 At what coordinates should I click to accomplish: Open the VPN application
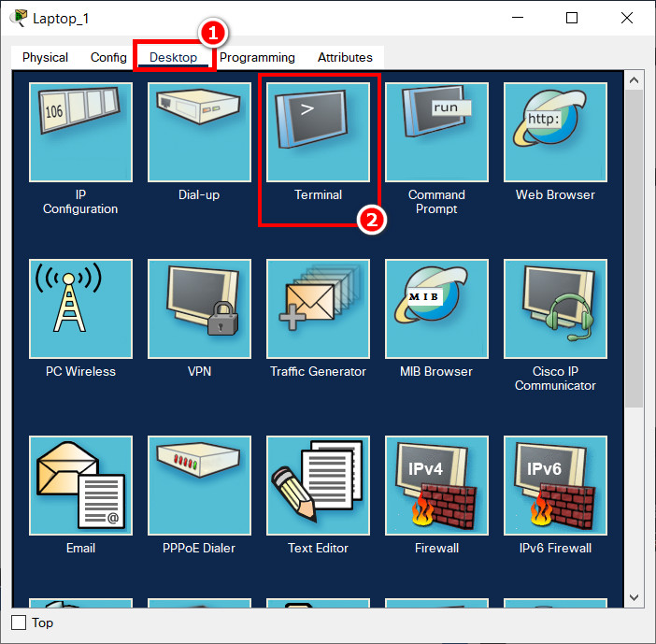pyautogui.click(x=199, y=309)
